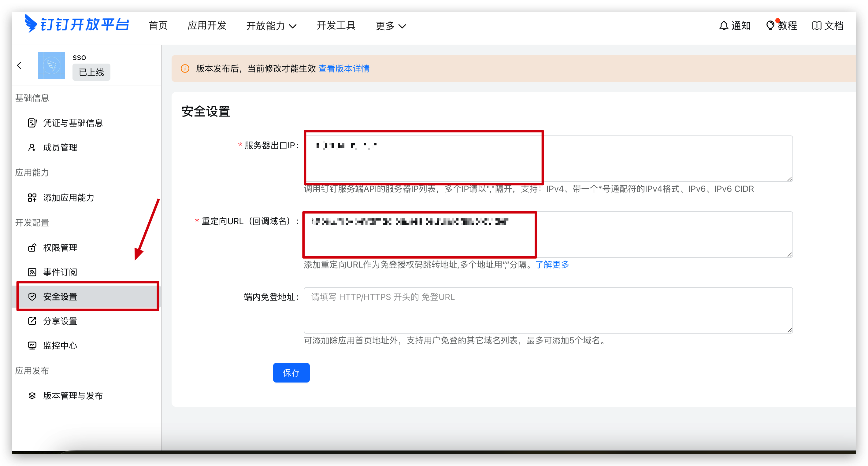The height and width of the screenshot is (466, 868).
Task: Open 凭证与基础信息 from sidebar
Action: point(72,123)
